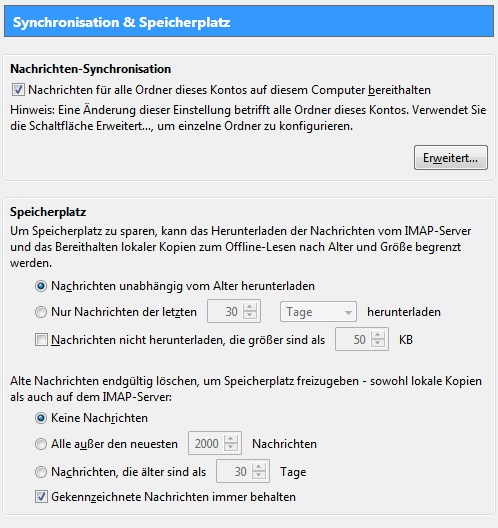Click up arrow of the älter als 30 Tage spinner
This screenshot has height=528, width=498.
click(x=259, y=467)
